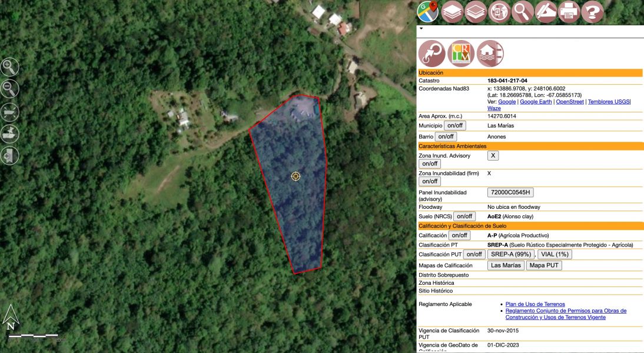Image resolution: width=644 pixels, height=353 pixels.
Task: Click the first layers stack icon
Action: [452, 11]
